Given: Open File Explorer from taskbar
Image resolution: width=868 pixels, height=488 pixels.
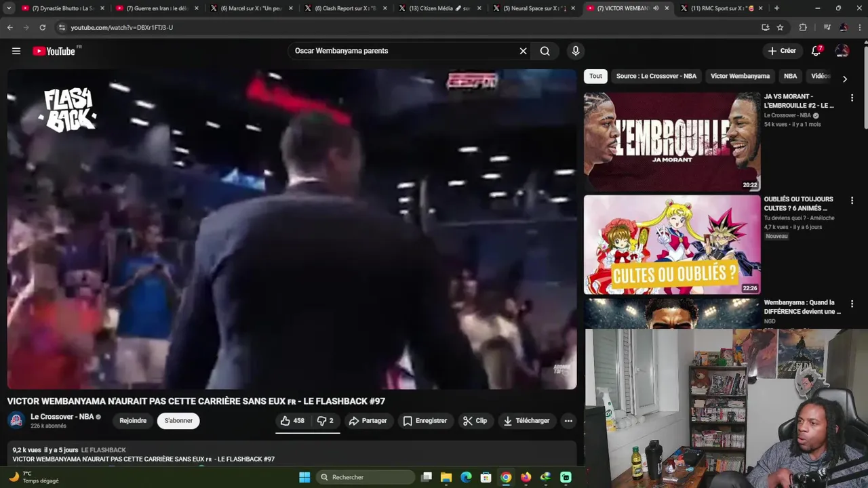Looking at the screenshot, I should point(446,477).
